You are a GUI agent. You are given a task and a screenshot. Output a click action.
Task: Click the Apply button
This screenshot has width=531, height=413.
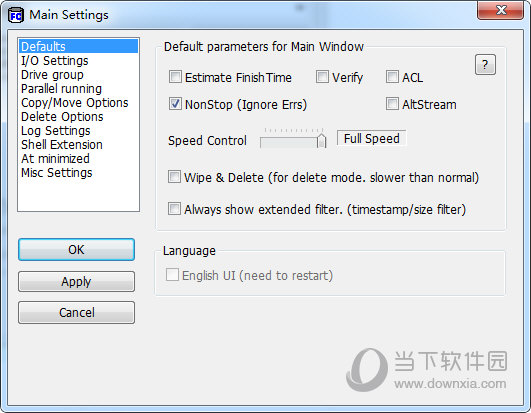click(76, 281)
